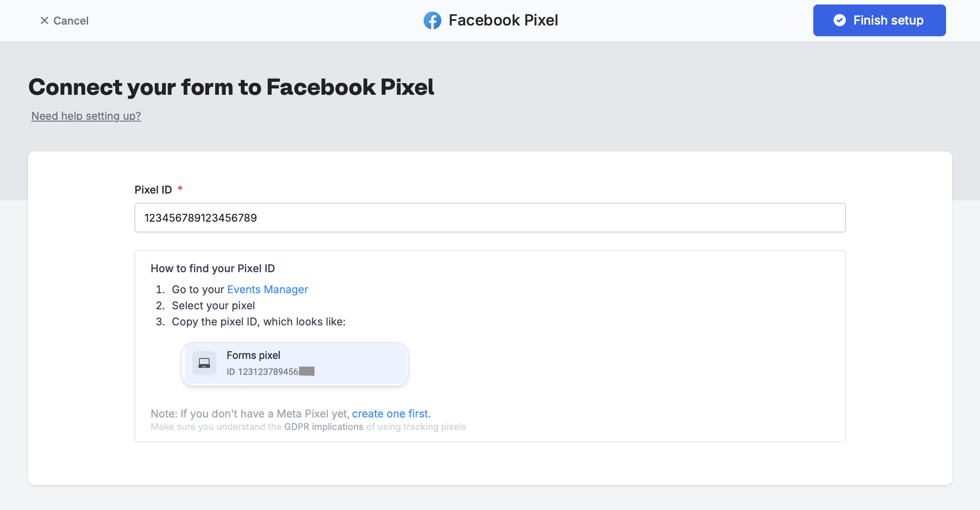
Task: Click the X cancel icon top left
Action: click(44, 21)
